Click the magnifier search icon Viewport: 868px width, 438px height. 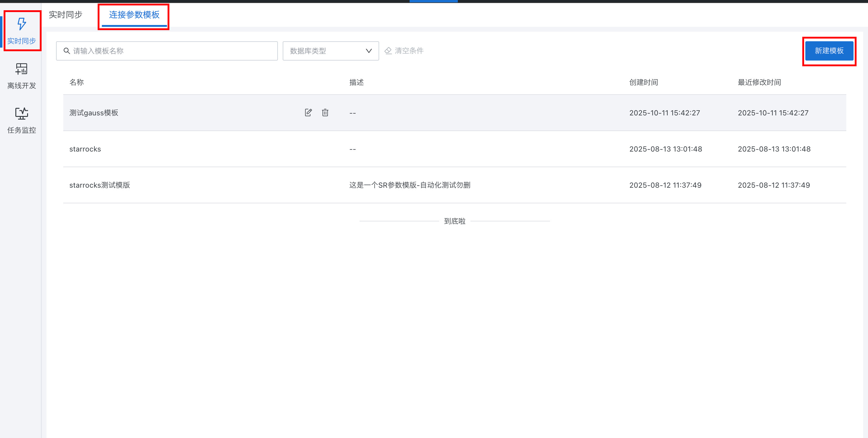(x=67, y=51)
